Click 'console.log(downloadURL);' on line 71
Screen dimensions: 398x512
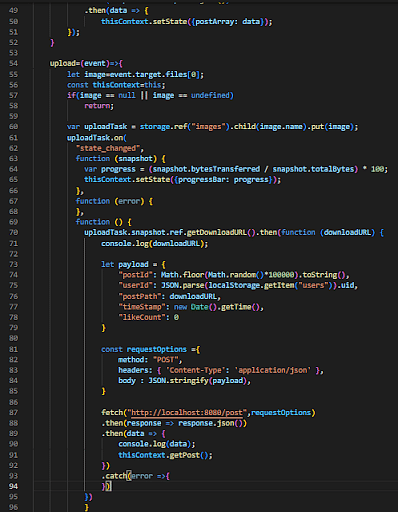(x=155, y=244)
